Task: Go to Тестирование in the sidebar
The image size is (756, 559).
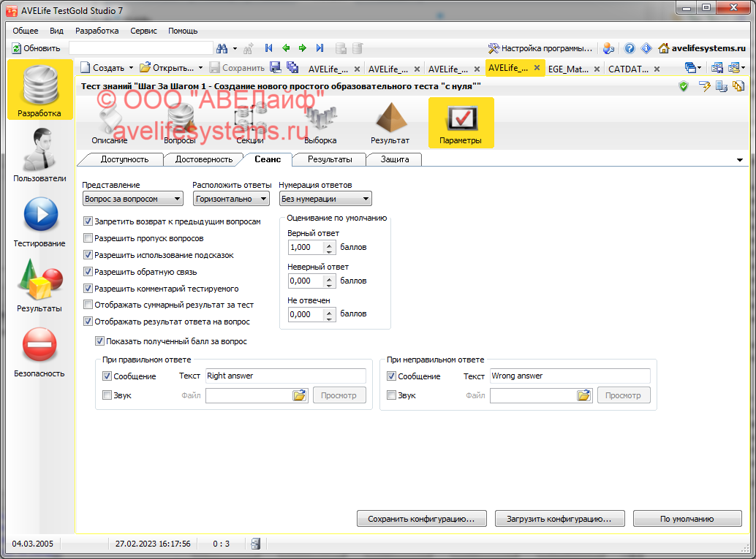Action: click(x=39, y=221)
